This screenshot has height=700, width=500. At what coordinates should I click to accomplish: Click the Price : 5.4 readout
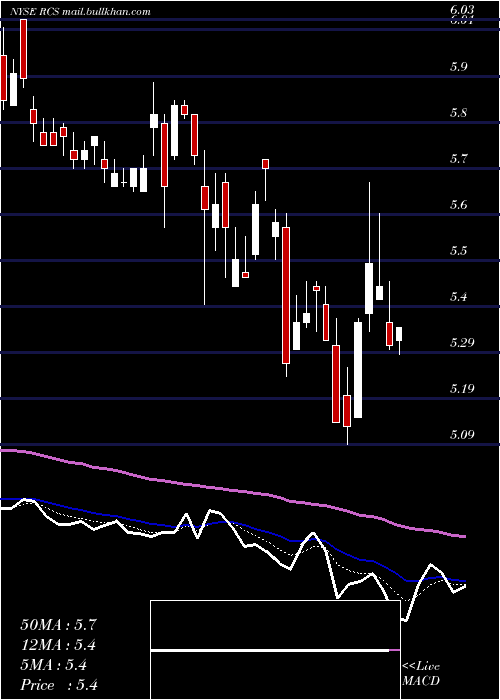(x=58, y=685)
